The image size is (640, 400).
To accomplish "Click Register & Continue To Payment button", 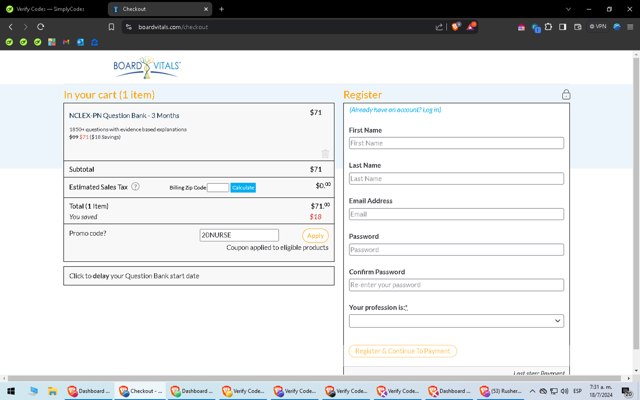I will (402, 351).
